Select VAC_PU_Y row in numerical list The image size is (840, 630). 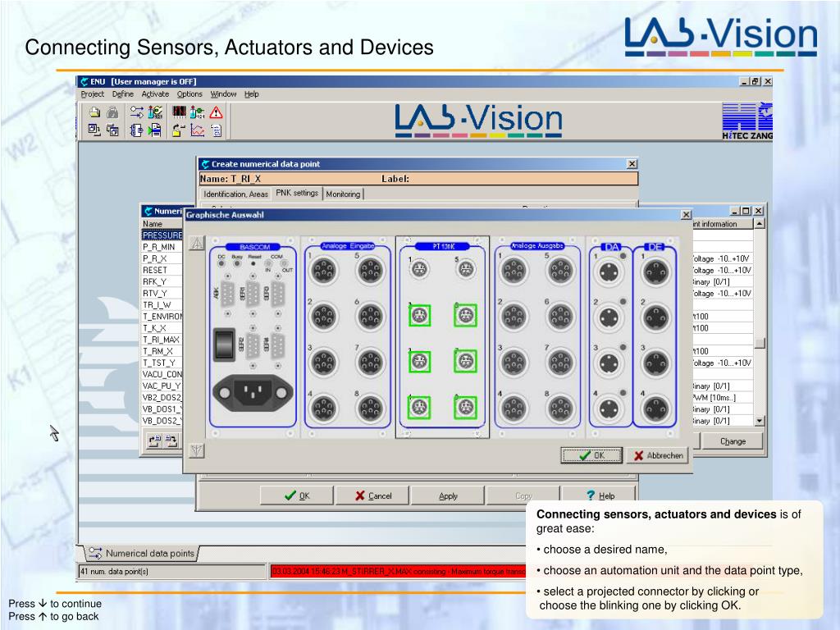point(162,386)
